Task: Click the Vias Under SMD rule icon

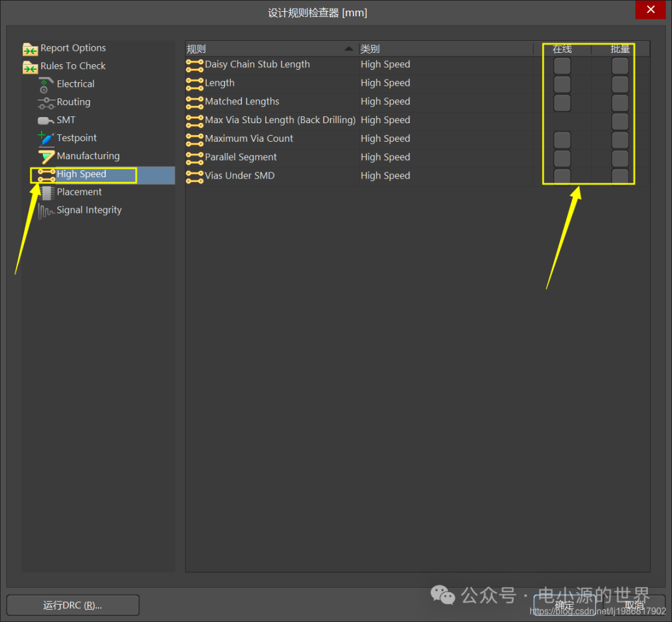Action: pyautogui.click(x=195, y=177)
